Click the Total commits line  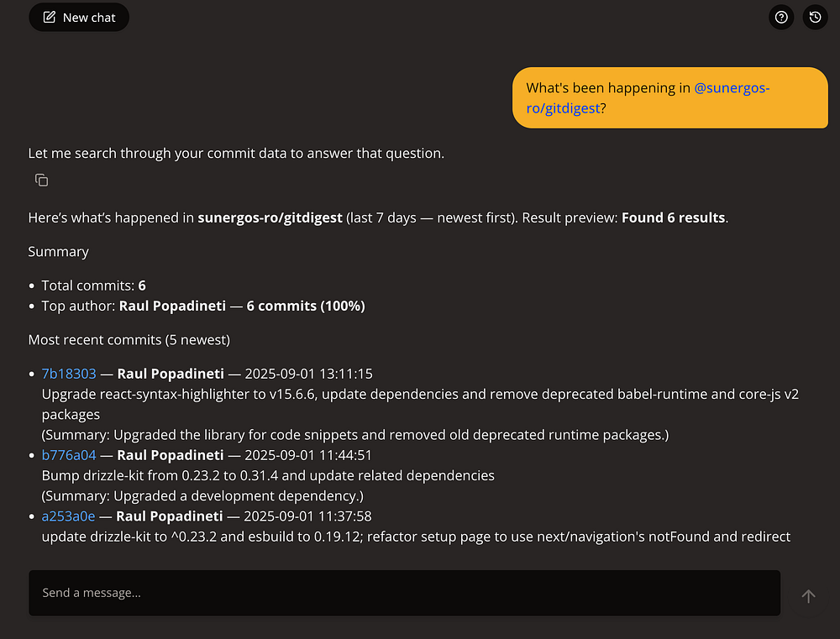click(93, 285)
